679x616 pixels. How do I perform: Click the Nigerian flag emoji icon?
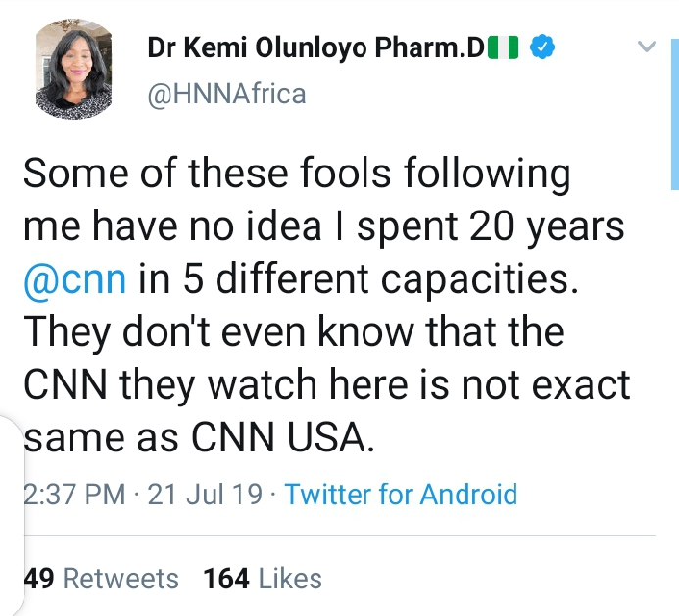click(503, 47)
